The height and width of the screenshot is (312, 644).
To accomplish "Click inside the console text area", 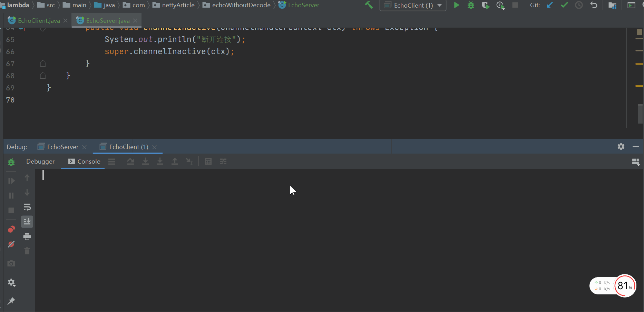I will coord(338,240).
